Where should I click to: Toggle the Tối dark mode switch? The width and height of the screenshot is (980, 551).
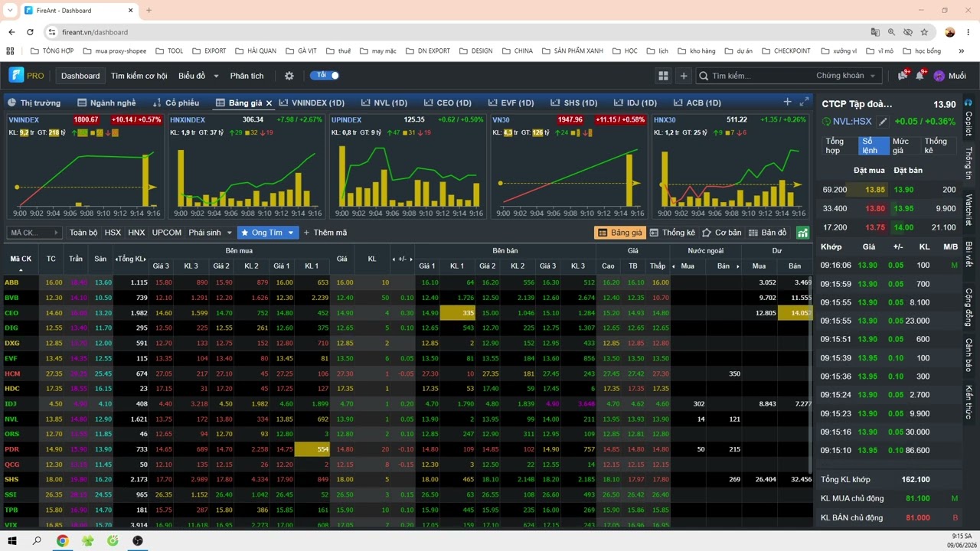tap(325, 75)
